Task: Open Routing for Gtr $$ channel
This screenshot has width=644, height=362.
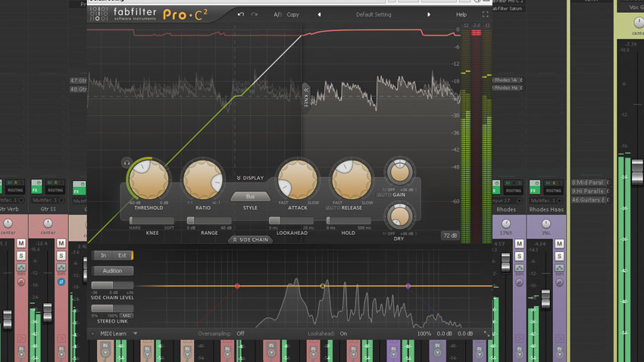Action: tap(55, 190)
